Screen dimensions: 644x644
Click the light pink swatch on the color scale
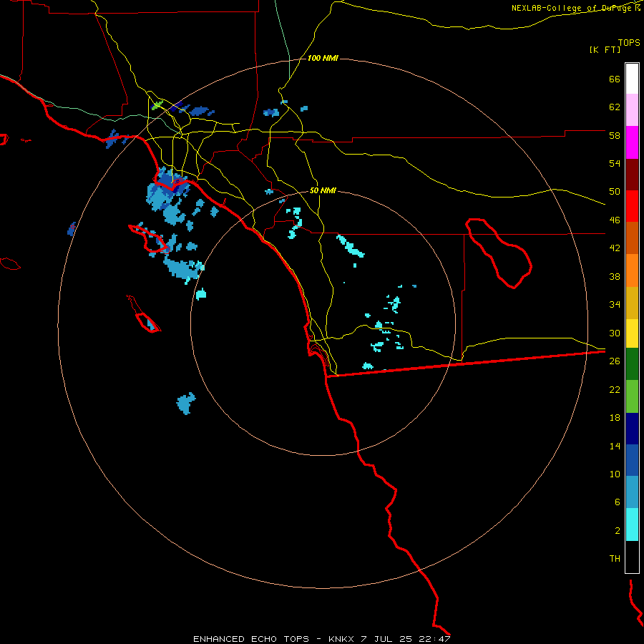pyautogui.click(x=632, y=109)
